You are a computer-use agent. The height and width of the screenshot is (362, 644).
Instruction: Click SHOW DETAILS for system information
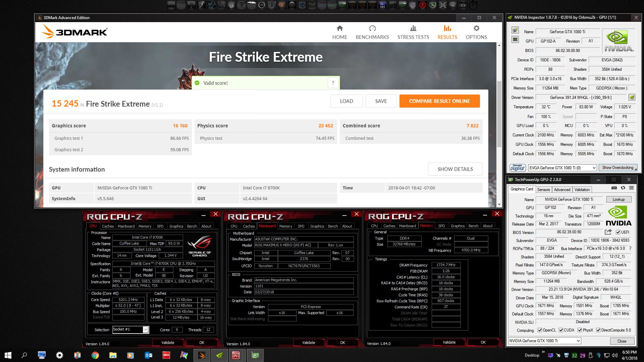(x=455, y=169)
